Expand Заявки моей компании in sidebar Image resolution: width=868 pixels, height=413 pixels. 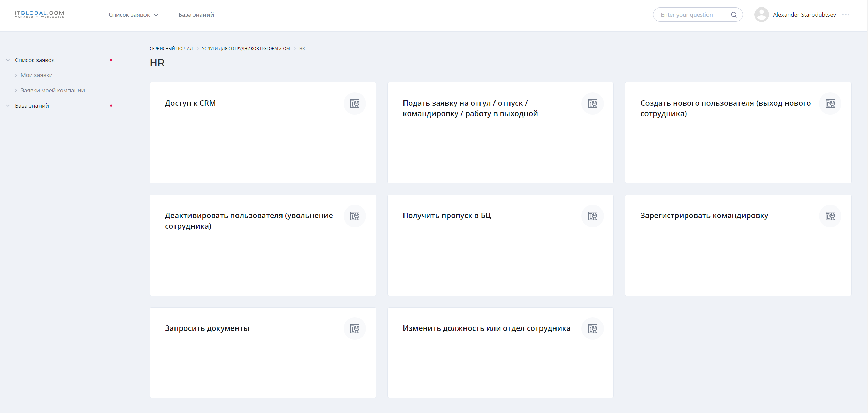coord(16,90)
